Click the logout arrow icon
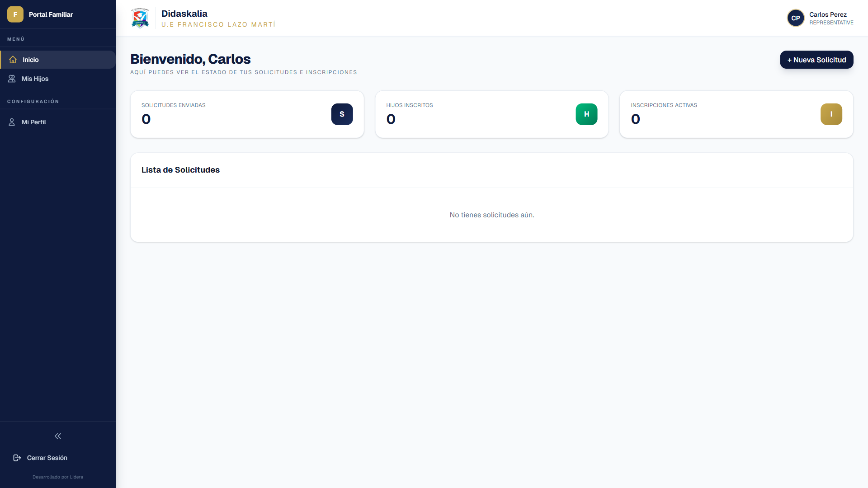Screen dimensions: 868x488 17,458
